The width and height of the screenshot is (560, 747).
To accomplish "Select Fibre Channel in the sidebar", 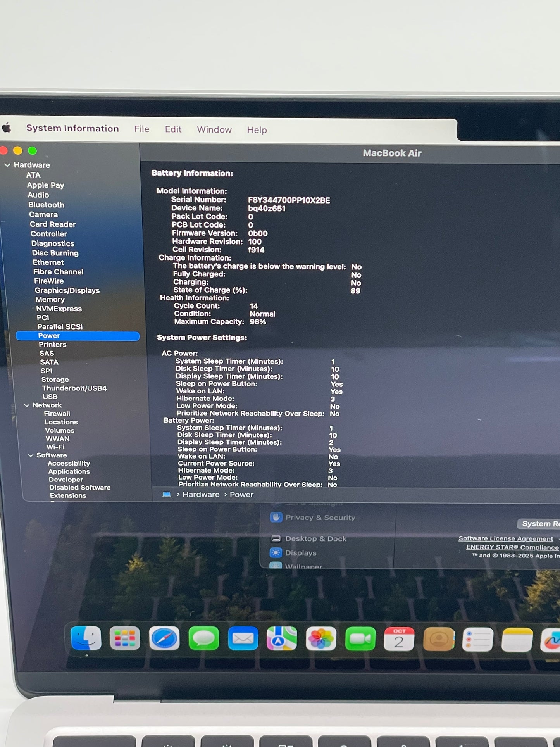I will pos(58,272).
